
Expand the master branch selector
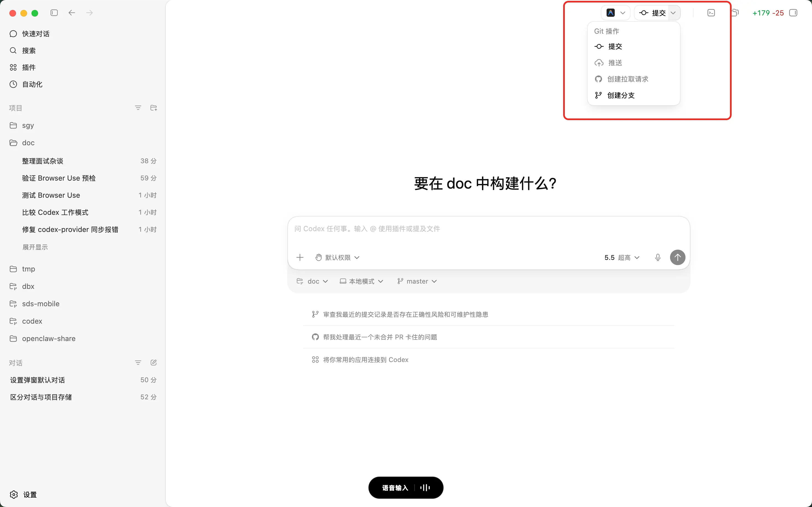point(417,281)
